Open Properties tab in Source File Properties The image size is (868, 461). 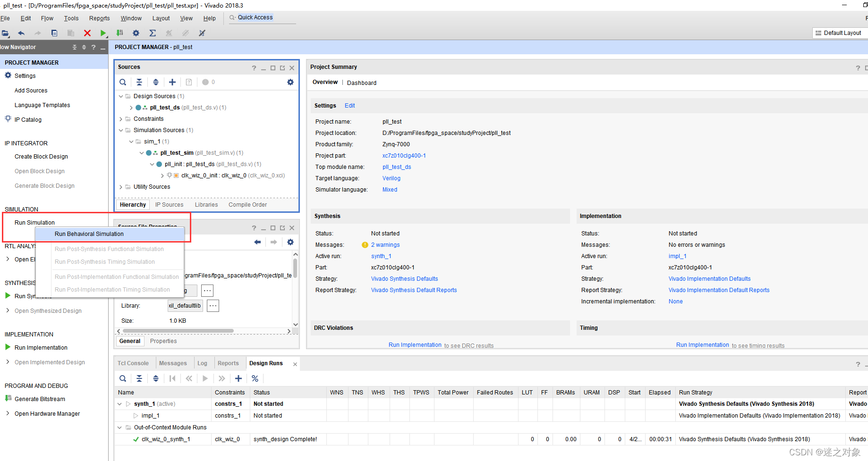[163, 341]
